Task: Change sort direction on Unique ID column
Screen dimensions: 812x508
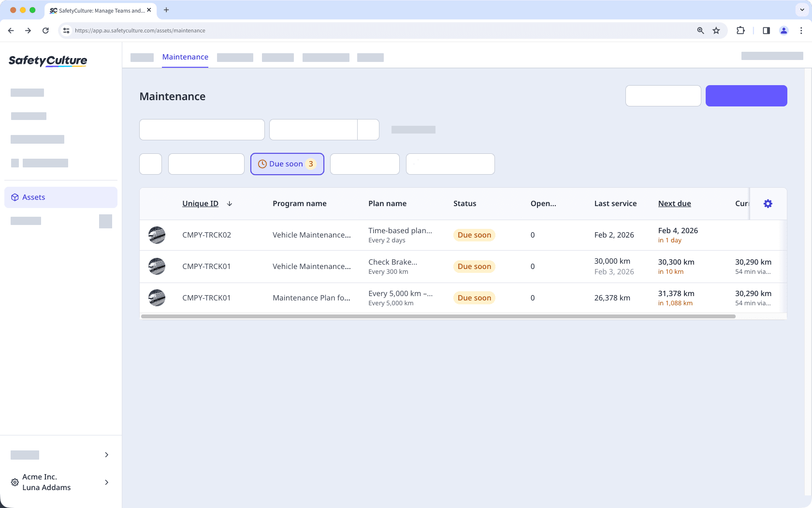Action: [x=229, y=203]
